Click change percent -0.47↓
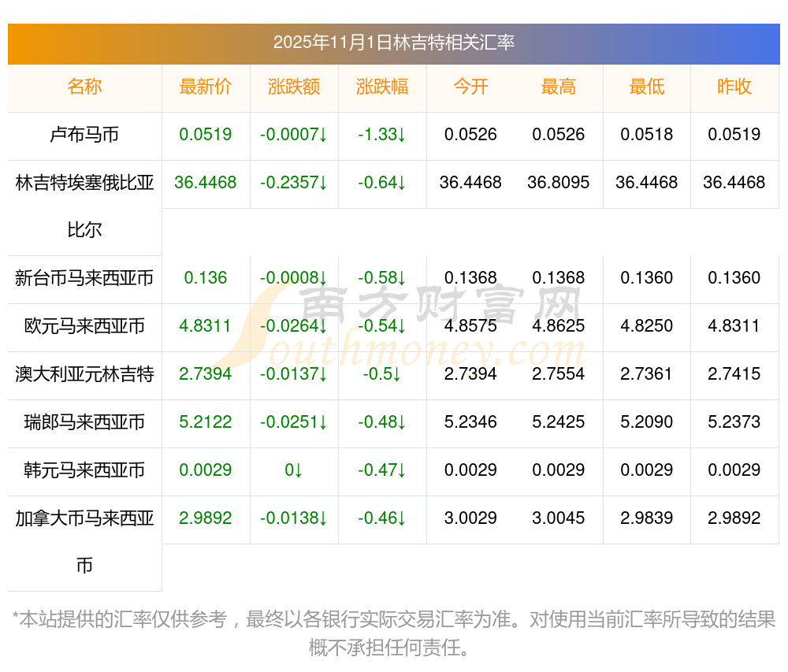This screenshot has height=672, width=788. pos(382,470)
